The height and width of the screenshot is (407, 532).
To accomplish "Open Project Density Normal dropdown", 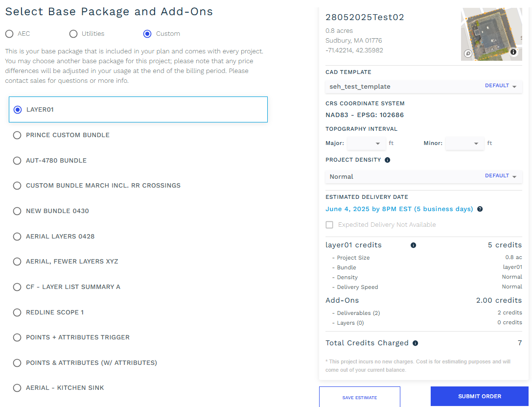I will pyautogui.click(x=423, y=176).
